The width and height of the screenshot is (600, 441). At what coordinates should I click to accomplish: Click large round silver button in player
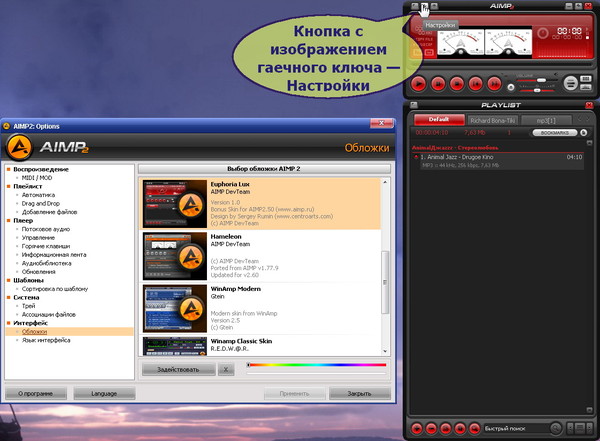pyautogui.click(x=571, y=83)
